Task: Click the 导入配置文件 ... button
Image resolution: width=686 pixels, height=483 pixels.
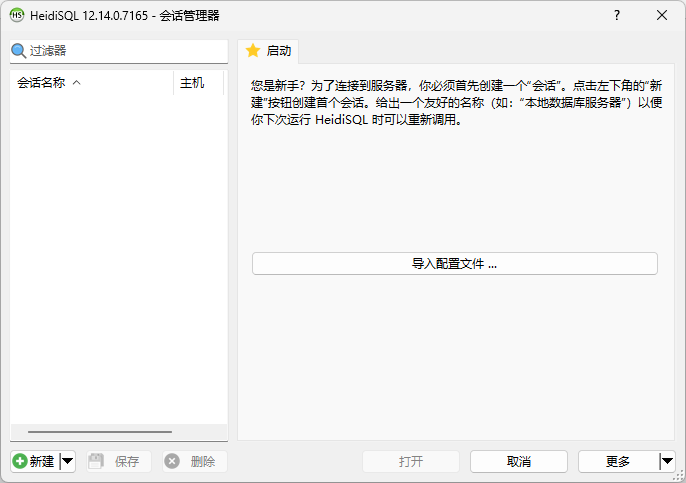Action: pos(455,264)
